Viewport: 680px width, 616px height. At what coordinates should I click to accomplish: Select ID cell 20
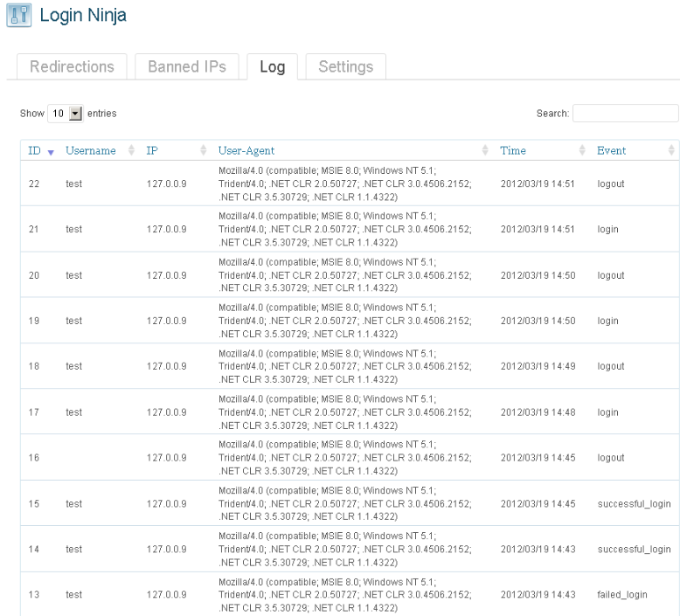(x=34, y=275)
